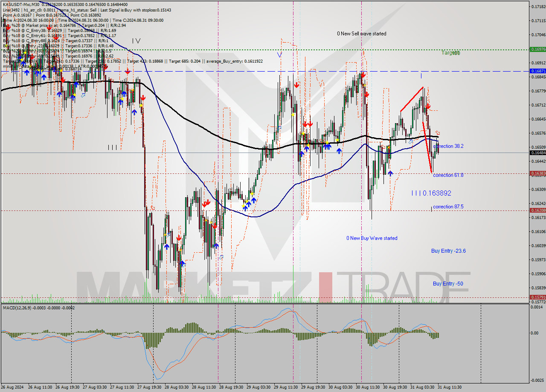Click the '26 Aug 19:30' time label
This screenshot has width=546, height=392.
67,387
